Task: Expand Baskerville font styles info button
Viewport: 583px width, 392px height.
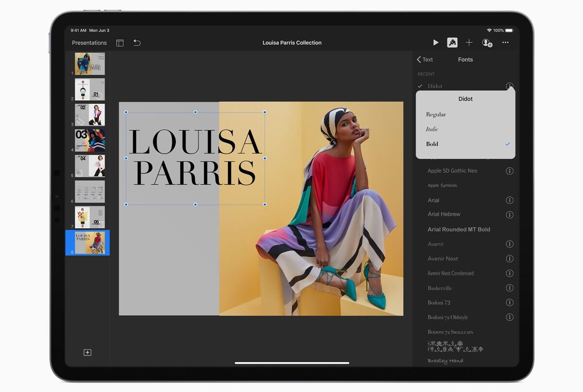Action: click(x=509, y=288)
